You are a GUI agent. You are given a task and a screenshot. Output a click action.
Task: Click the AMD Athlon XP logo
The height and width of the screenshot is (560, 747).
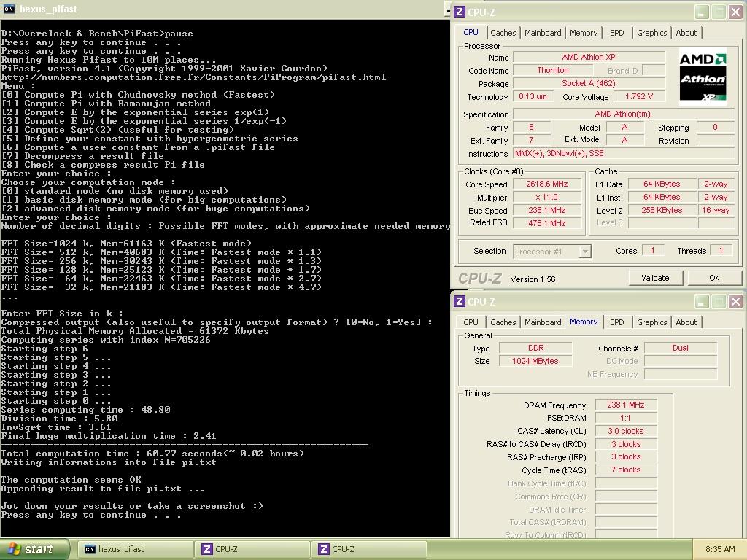(x=703, y=77)
